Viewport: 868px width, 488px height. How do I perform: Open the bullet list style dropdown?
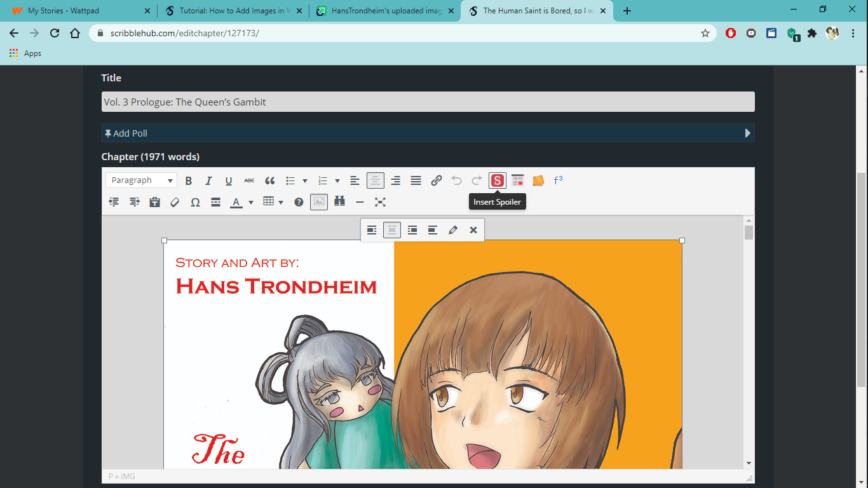point(305,180)
